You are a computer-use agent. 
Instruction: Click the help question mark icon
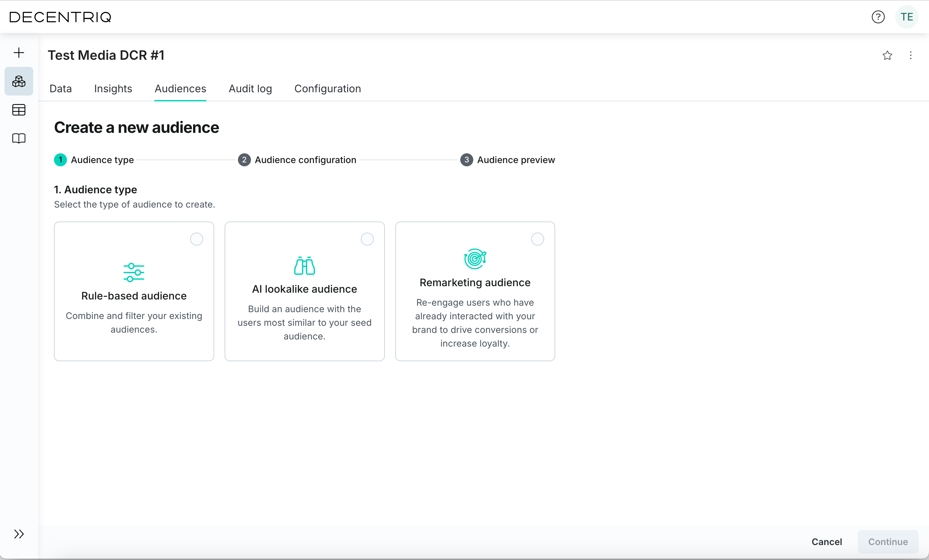(x=878, y=17)
